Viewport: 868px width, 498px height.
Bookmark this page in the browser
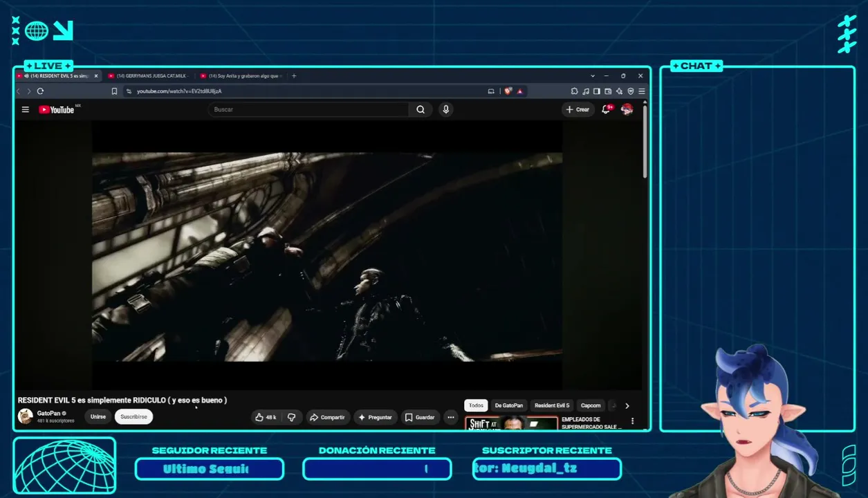pos(114,91)
